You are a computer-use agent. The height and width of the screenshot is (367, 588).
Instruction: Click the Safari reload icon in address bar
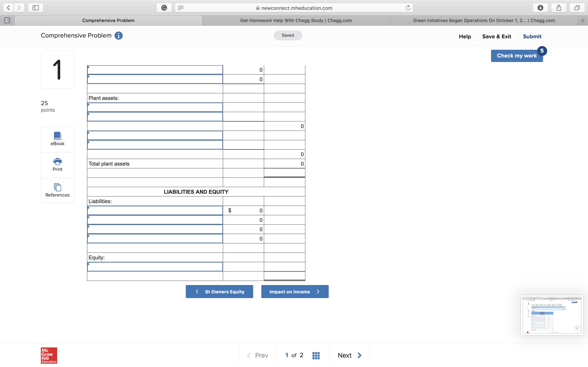(x=408, y=8)
